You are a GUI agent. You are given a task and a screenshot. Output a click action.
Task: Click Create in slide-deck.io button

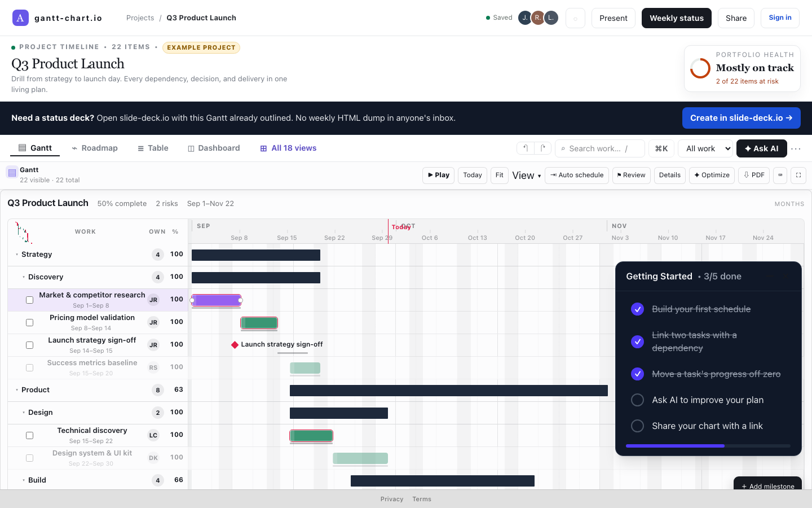click(x=742, y=118)
